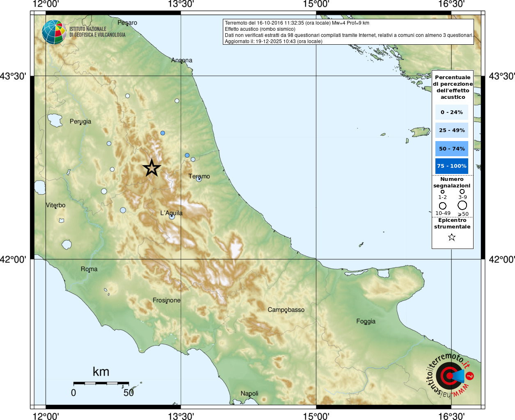Click the Viterbo city label
This screenshot has width=515, height=420.
55,205
